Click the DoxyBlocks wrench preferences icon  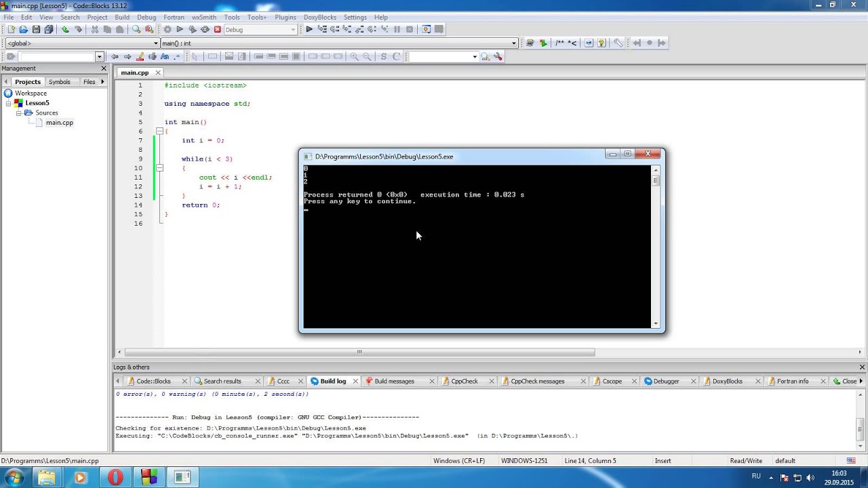618,43
